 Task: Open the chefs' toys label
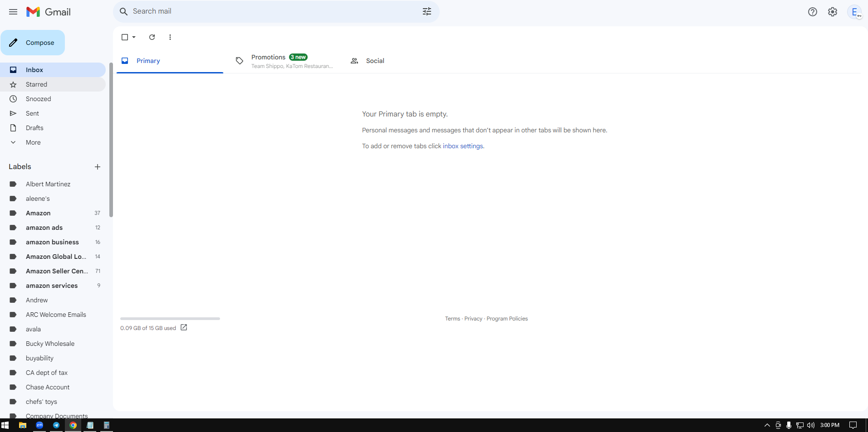point(53,402)
